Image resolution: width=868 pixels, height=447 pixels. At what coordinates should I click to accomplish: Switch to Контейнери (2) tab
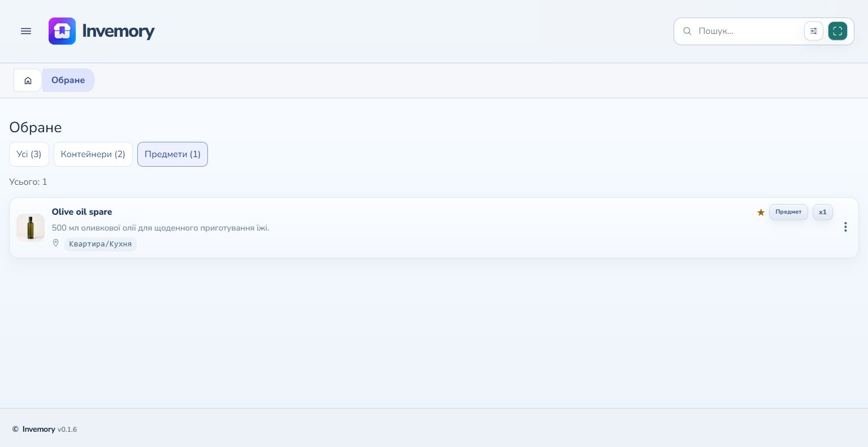click(x=93, y=154)
